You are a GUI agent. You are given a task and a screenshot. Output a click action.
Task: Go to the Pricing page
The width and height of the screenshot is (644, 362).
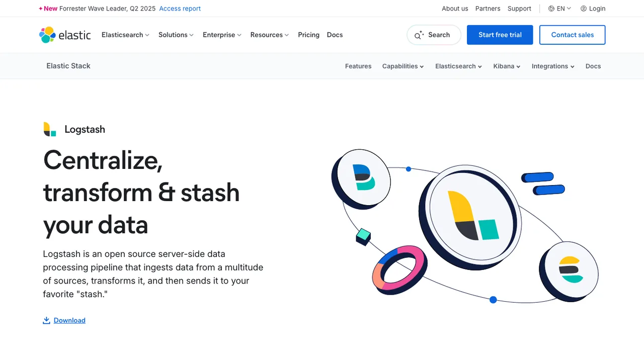[308, 35]
